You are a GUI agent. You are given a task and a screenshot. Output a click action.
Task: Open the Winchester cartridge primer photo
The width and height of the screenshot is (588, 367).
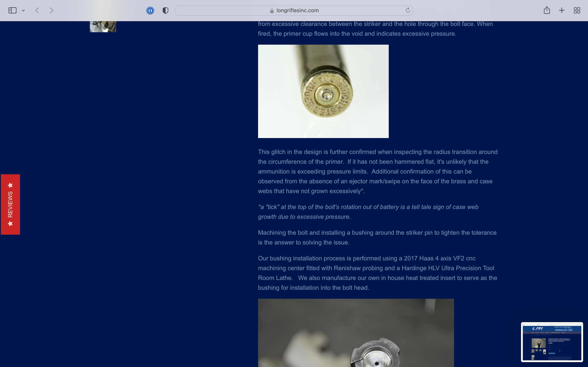click(x=323, y=91)
